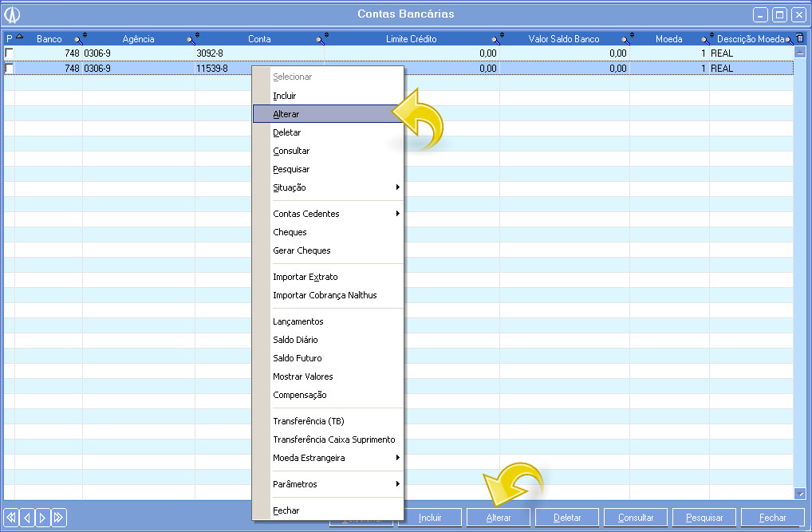Open Saldo Futuro from the menu

click(329, 358)
